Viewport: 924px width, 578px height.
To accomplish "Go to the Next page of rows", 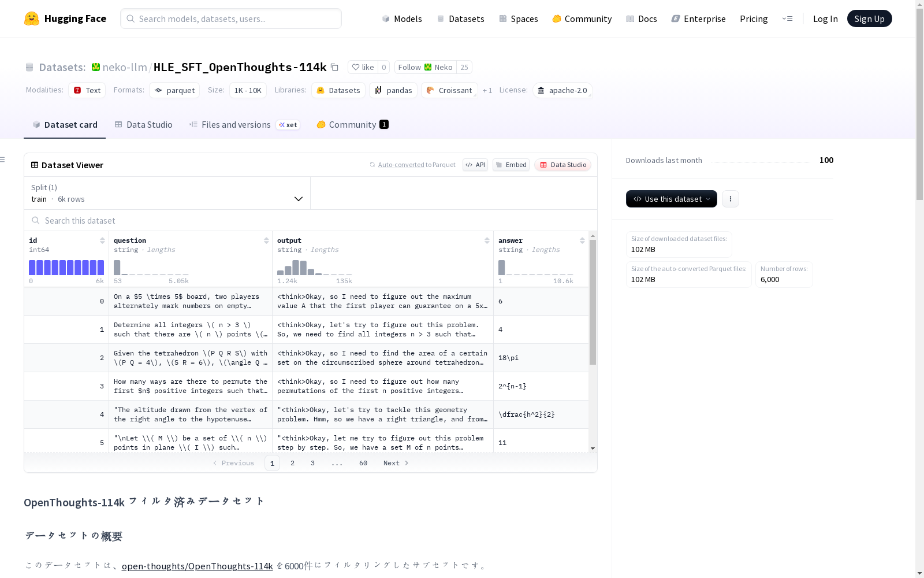I will tap(396, 463).
